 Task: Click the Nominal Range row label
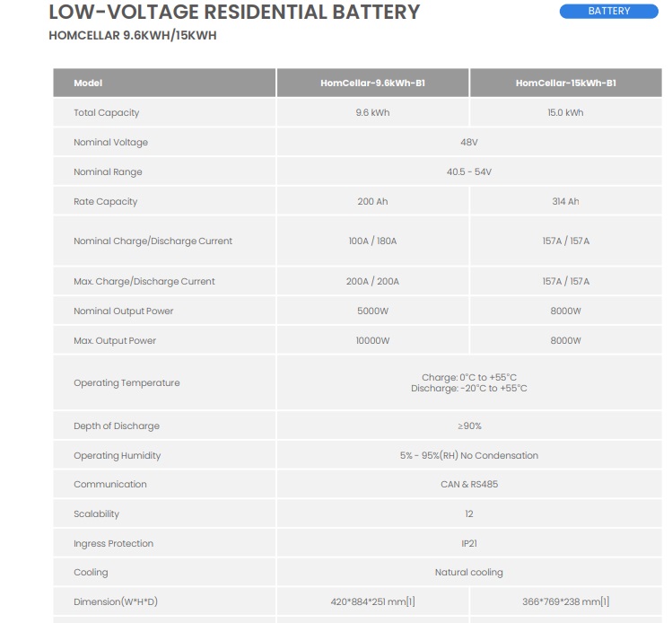[x=108, y=171]
